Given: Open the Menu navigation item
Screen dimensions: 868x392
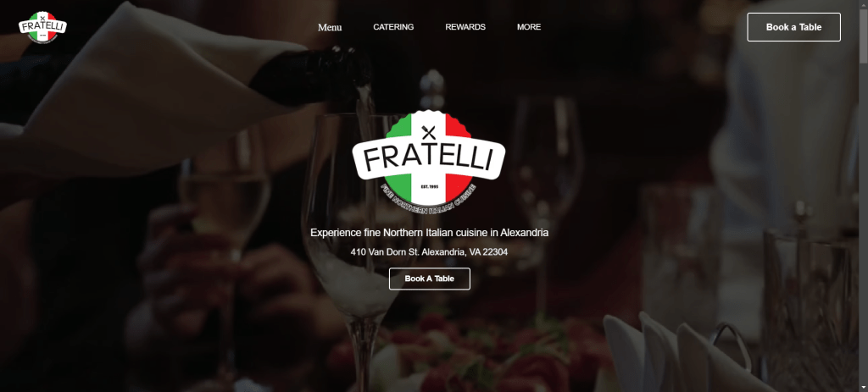Looking at the screenshot, I should click(330, 27).
